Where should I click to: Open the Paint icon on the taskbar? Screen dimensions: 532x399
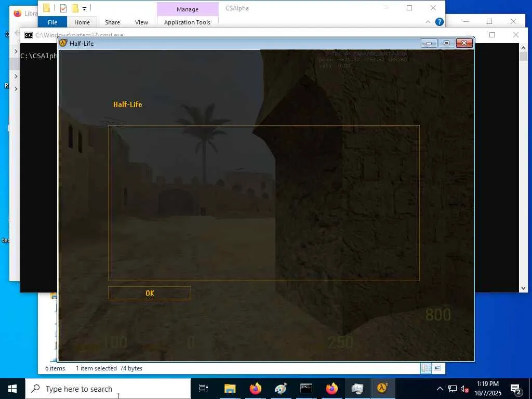281,389
